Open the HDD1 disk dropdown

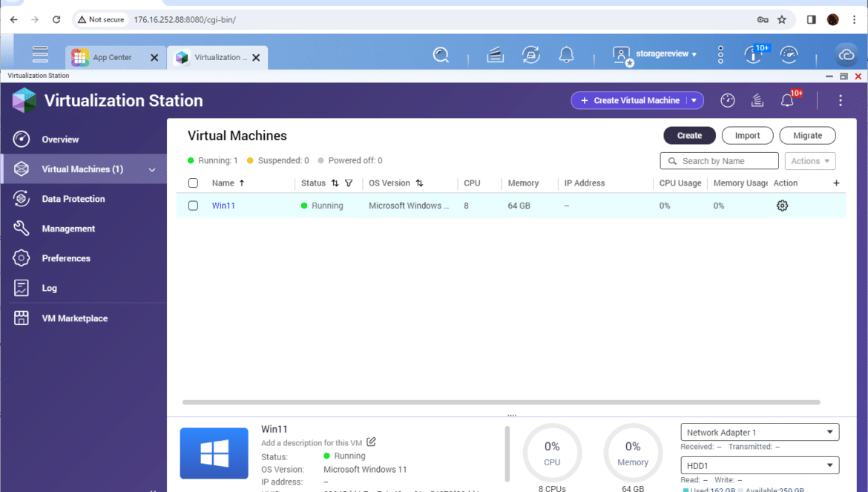click(760, 465)
